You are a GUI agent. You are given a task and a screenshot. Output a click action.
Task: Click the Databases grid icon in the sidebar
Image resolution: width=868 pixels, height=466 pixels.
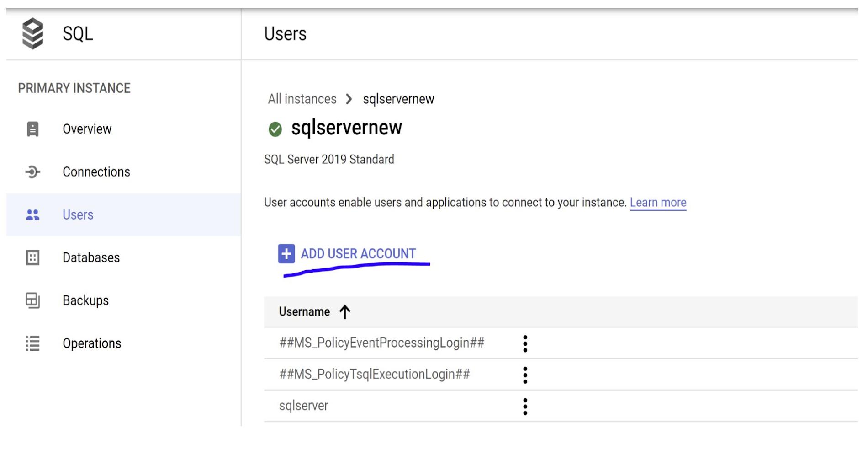coord(32,257)
